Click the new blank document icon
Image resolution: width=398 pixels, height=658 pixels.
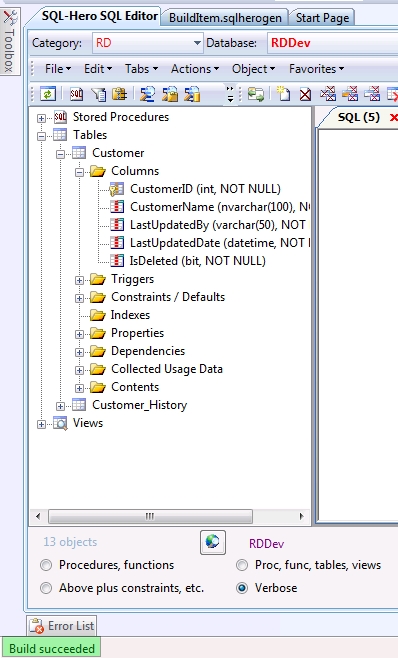pos(283,94)
